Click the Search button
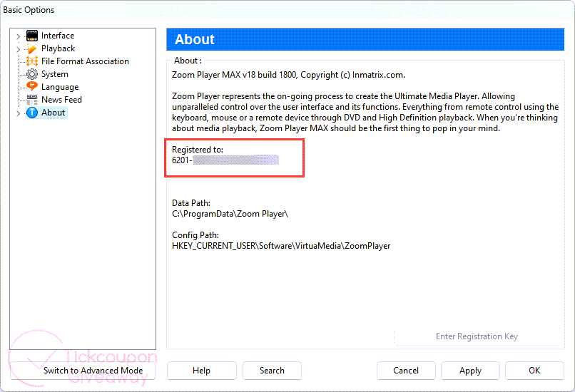Screen dimensions: 575x392 click(272, 371)
